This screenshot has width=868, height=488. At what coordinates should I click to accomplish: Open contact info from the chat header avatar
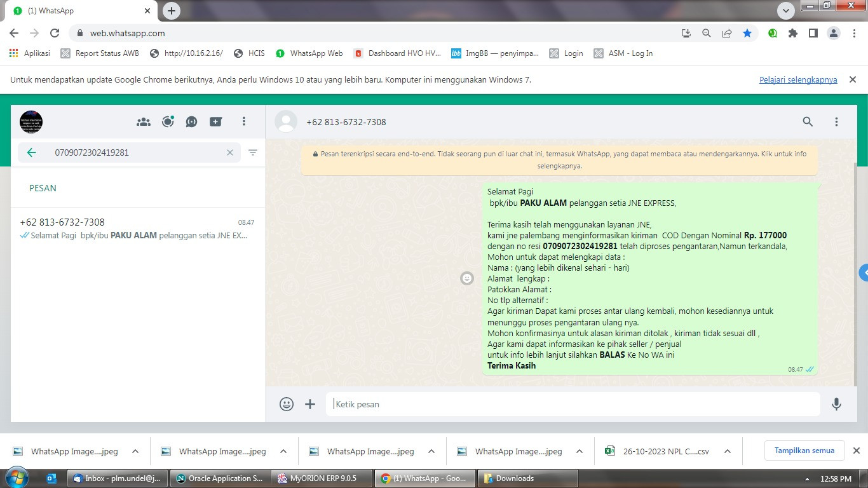tap(286, 122)
